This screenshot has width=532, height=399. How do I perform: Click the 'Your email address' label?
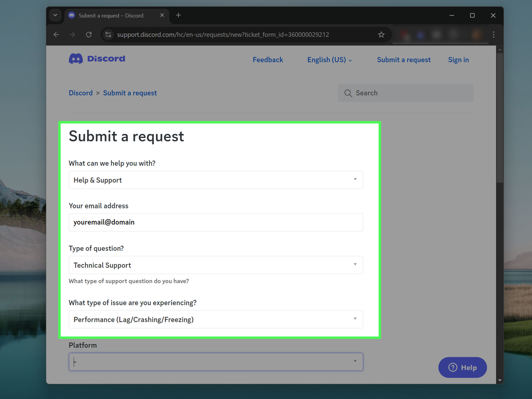click(x=98, y=206)
